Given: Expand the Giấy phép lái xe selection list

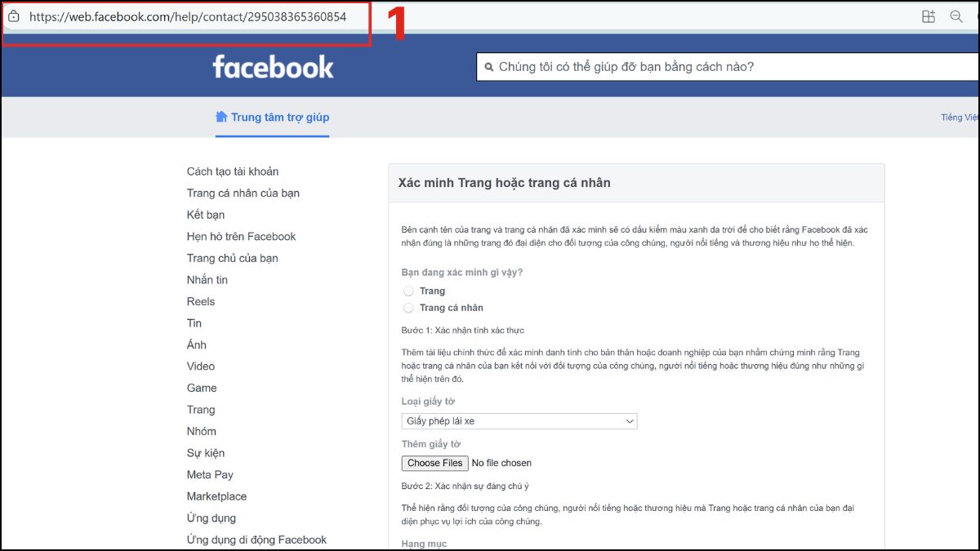Looking at the screenshot, I should click(629, 420).
